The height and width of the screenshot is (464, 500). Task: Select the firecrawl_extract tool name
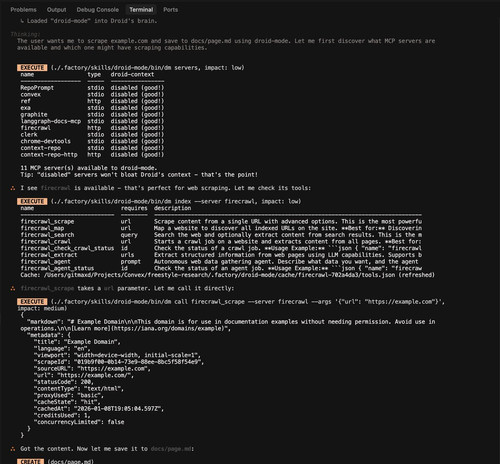pyautogui.click(x=49, y=255)
